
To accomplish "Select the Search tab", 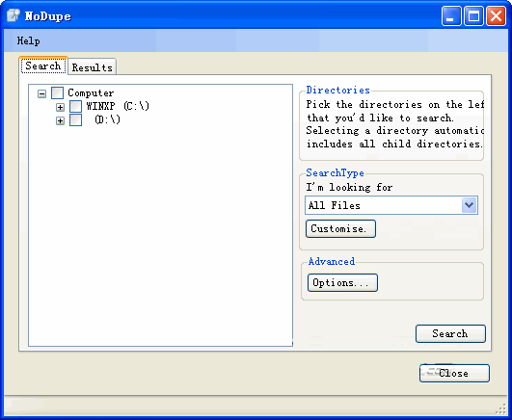I will 43,66.
